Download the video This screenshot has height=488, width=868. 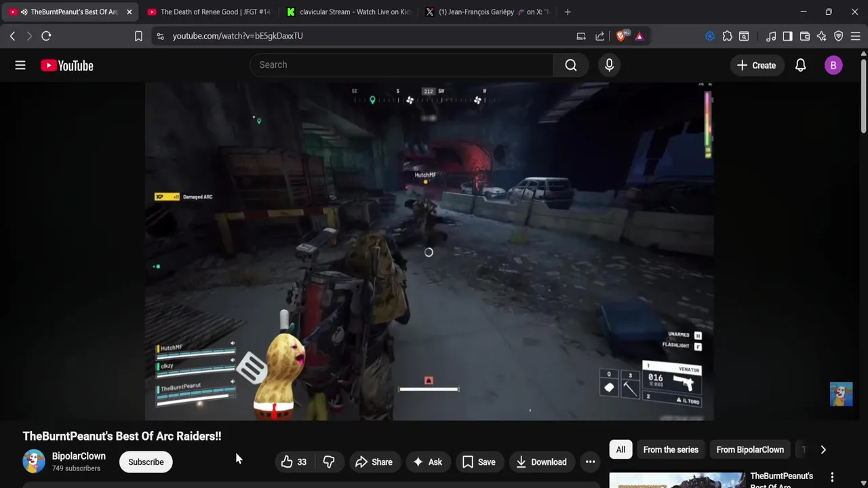pyautogui.click(x=541, y=462)
